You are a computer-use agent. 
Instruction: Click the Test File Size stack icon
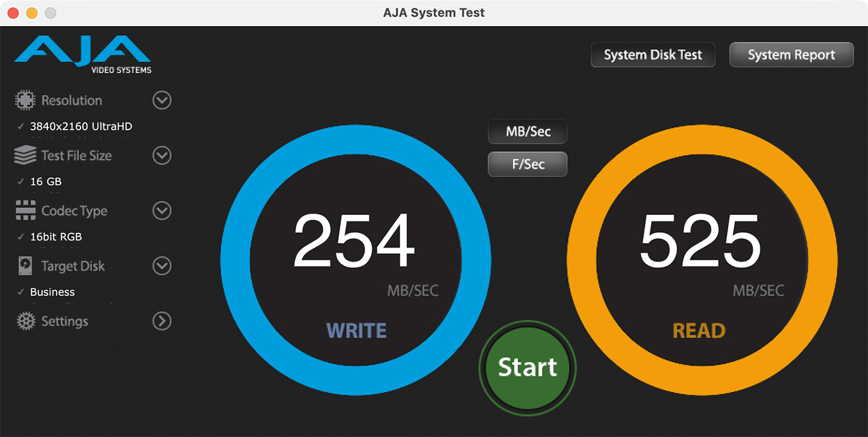click(x=25, y=155)
